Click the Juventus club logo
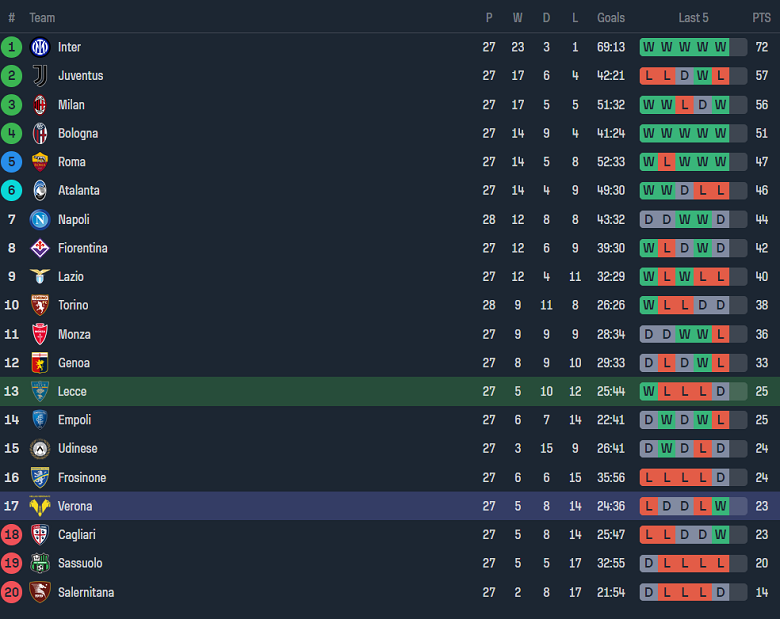Viewport: 780px width, 619px height. pyautogui.click(x=40, y=76)
